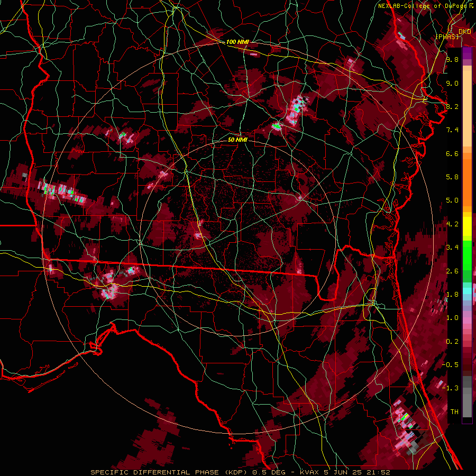The height and width of the screenshot is (476, 476).
Task: Click the 1.8 scale value
Action: coord(452,295)
